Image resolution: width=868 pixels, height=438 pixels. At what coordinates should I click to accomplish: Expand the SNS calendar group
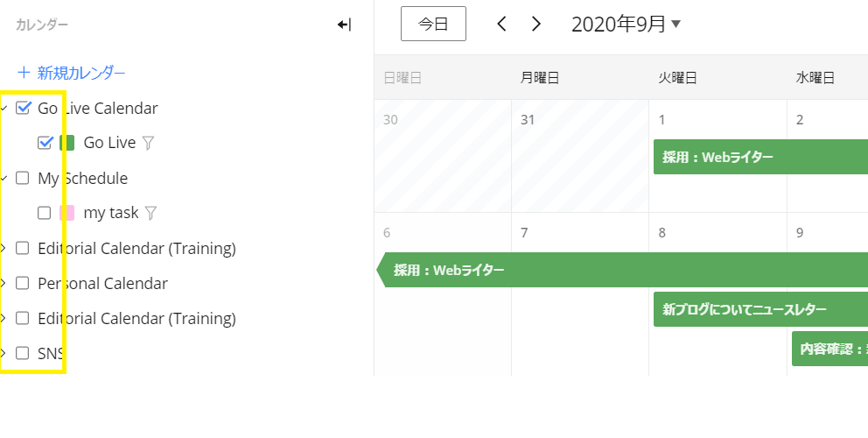coord(3,353)
